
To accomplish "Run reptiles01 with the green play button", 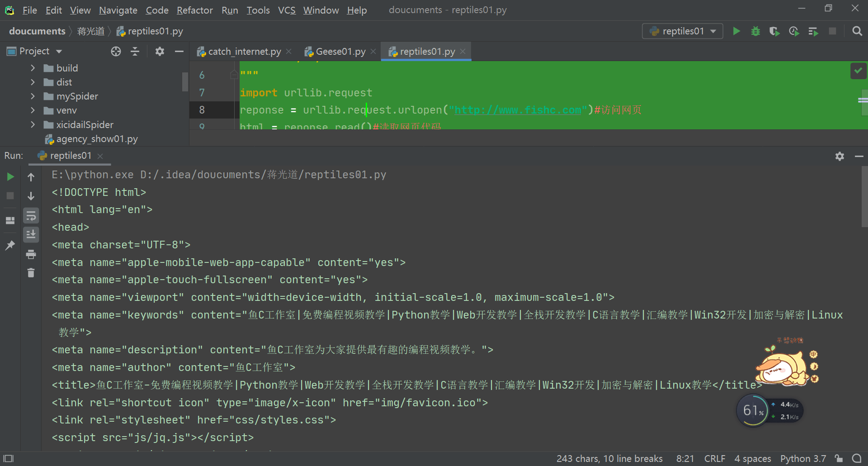I will click(736, 31).
